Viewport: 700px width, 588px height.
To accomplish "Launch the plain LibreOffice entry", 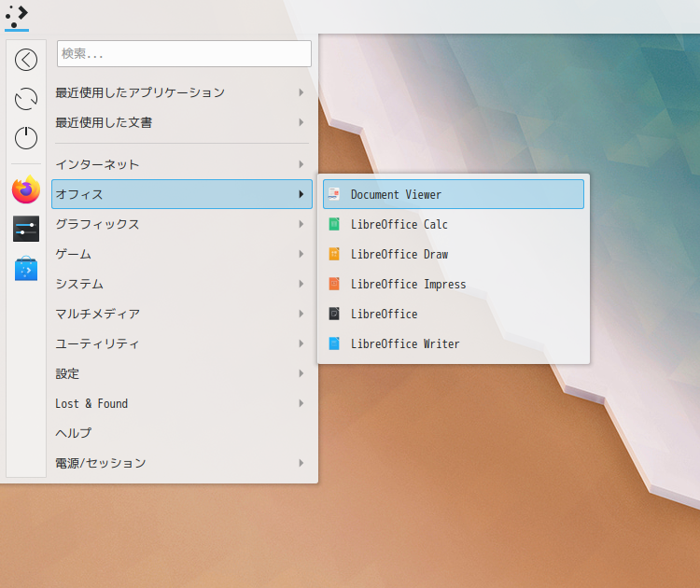I will coord(453,314).
